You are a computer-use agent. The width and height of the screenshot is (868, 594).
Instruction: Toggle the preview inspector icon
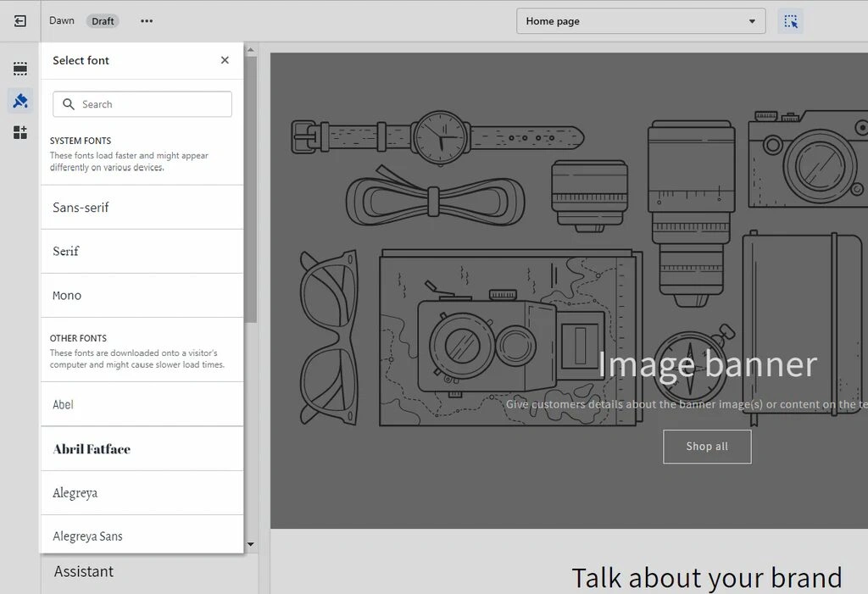point(791,21)
